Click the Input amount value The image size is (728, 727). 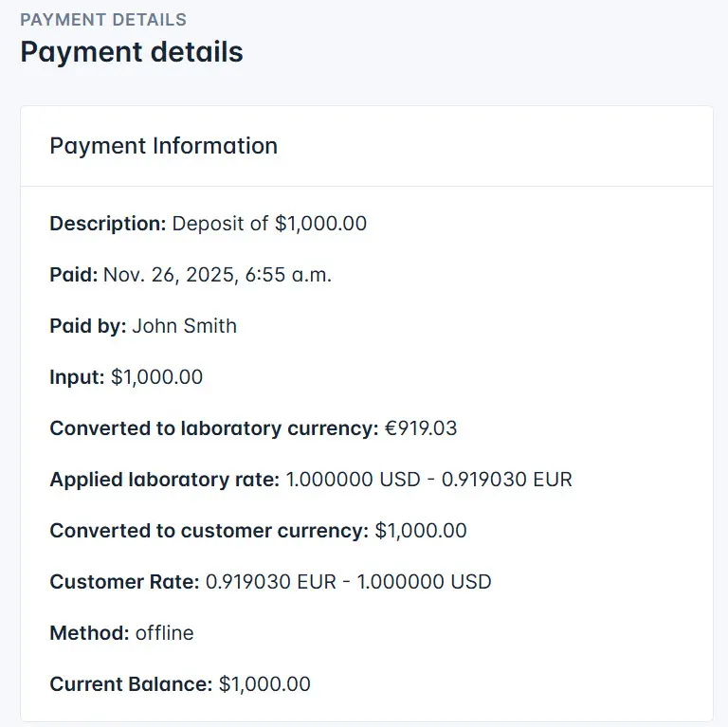click(x=156, y=377)
